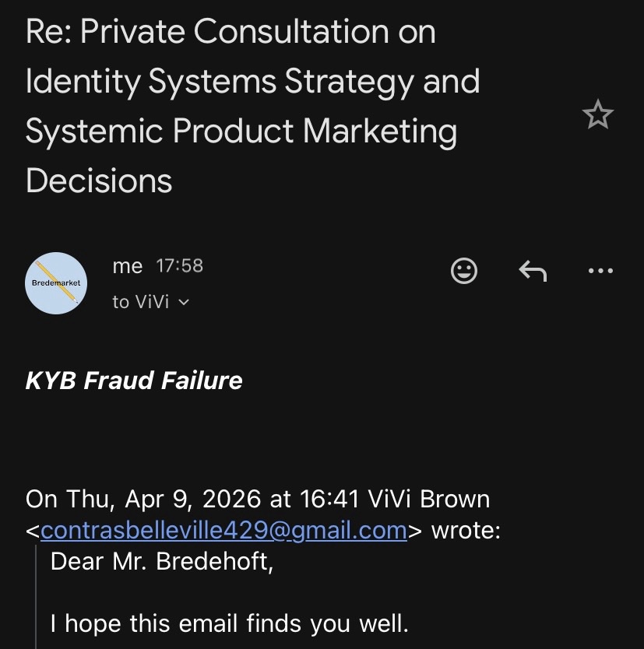Star this email conversation
The height and width of the screenshot is (649, 644).
pos(597,115)
